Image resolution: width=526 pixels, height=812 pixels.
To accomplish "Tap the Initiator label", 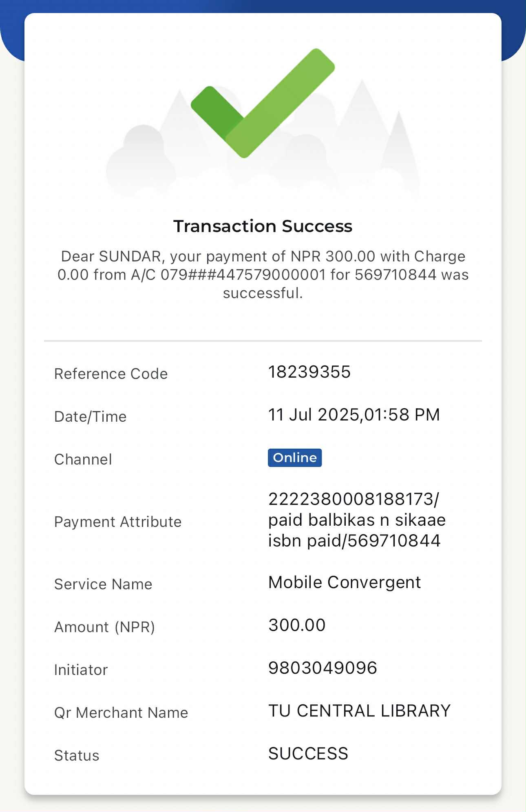I will click(x=81, y=670).
